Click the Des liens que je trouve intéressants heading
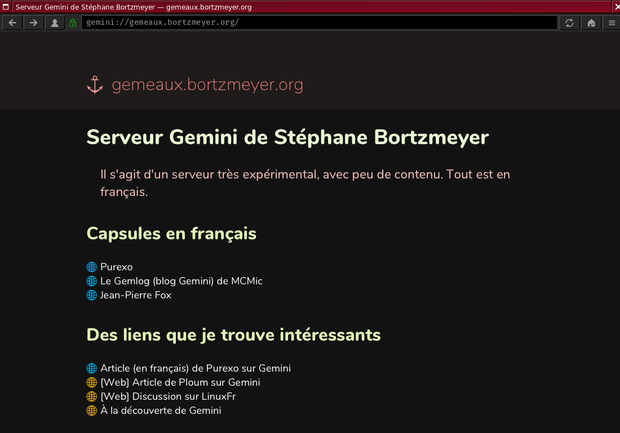The image size is (620, 433). 233,335
